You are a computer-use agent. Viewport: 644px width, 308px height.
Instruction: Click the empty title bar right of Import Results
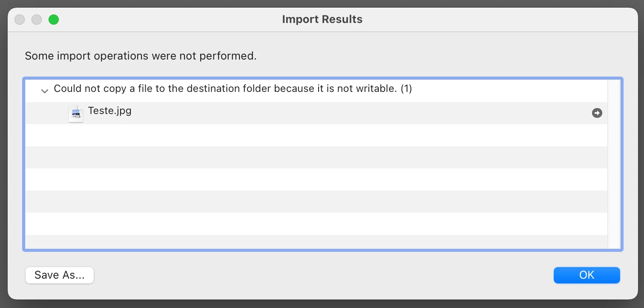[498, 20]
